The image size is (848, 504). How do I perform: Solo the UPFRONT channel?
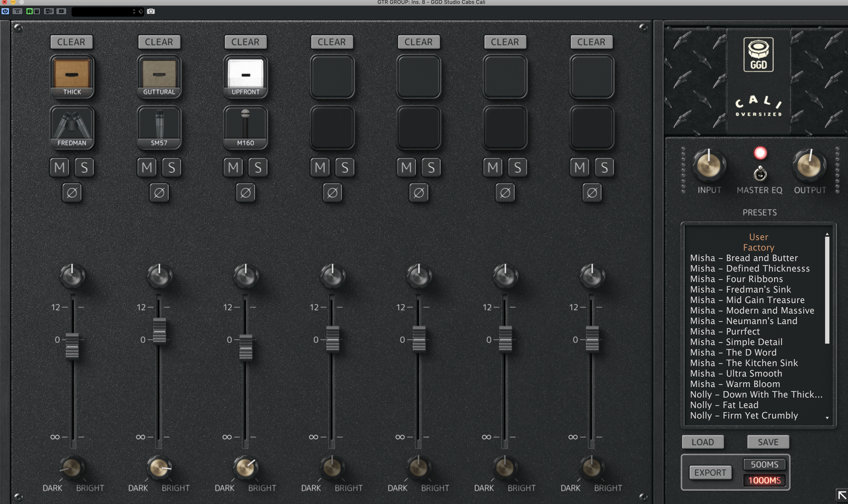coord(258,168)
